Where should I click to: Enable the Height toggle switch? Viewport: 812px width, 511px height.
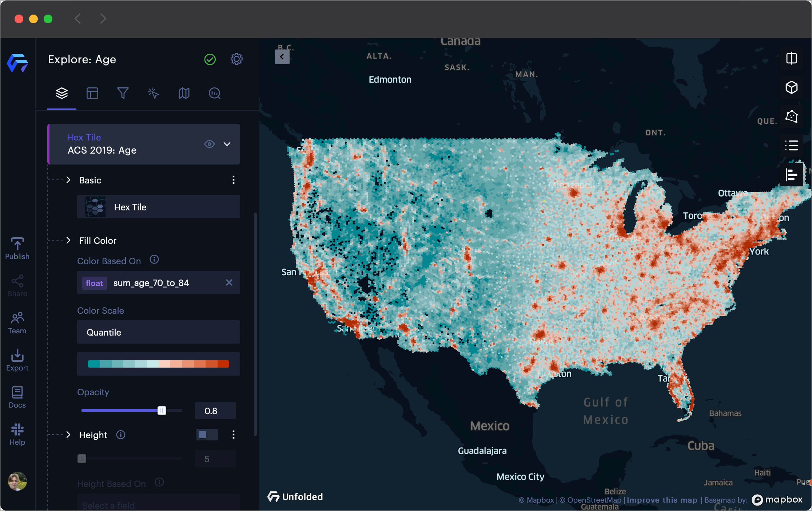(207, 435)
